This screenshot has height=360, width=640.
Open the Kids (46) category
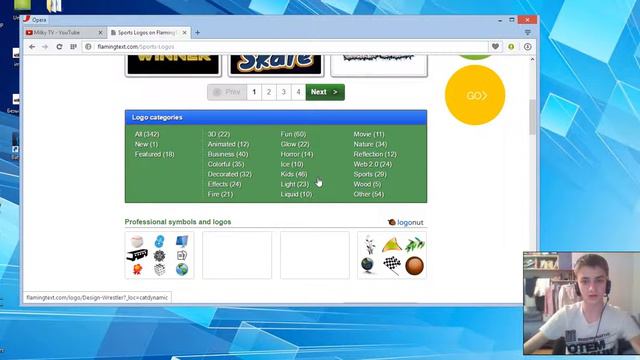(294, 174)
